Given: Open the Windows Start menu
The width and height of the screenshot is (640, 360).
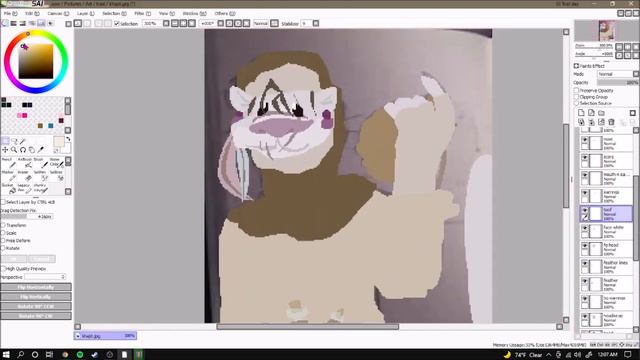Looking at the screenshot, I should coord(6,355).
